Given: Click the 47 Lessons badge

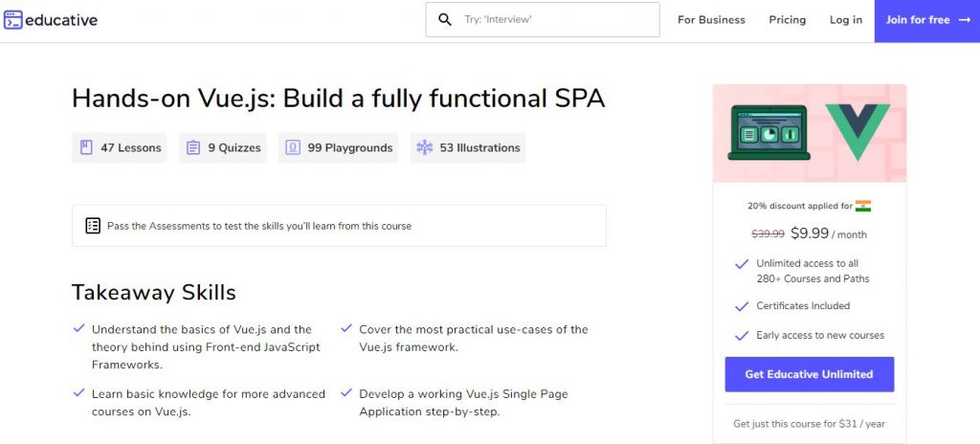Looking at the screenshot, I should pos(120,147).
